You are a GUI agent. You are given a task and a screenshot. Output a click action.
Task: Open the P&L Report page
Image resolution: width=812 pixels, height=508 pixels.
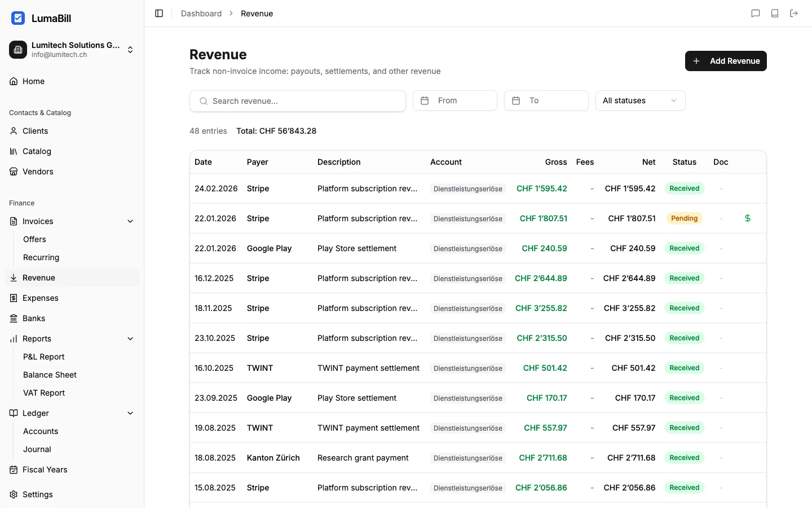click(x=44, y=357)
